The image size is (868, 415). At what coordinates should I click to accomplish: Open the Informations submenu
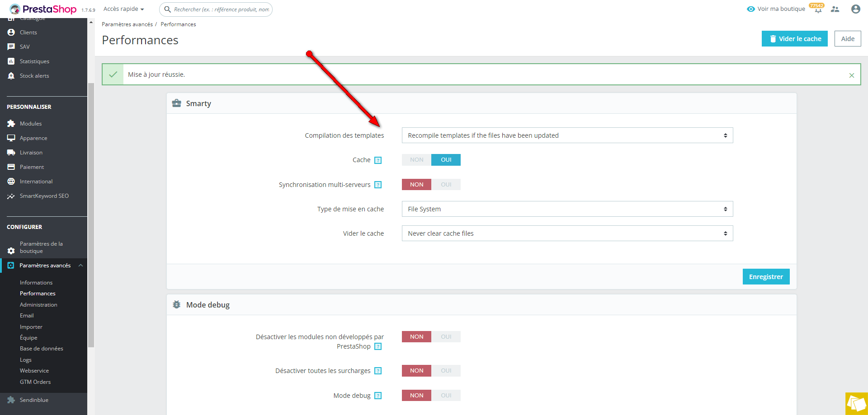36,283
